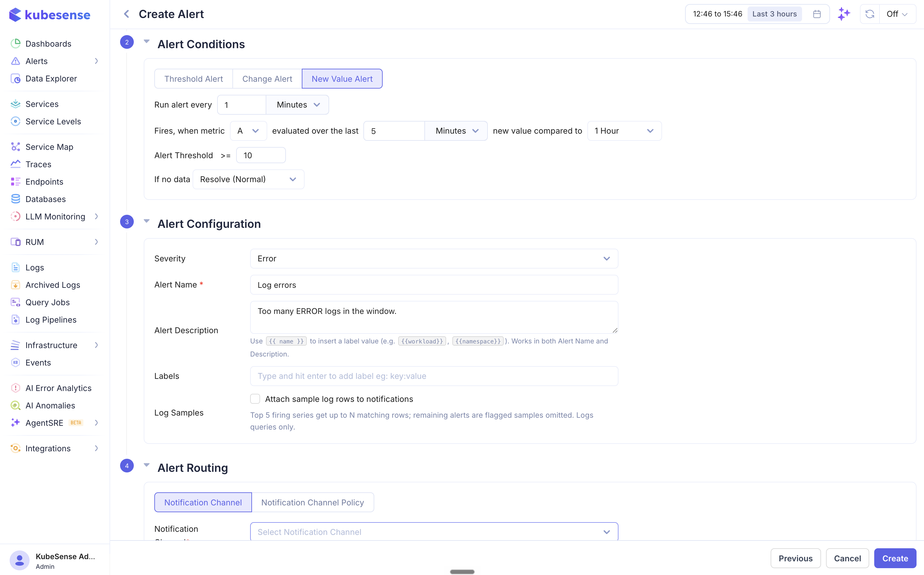Open the Databases icon in sidebar
Screen dimensions: 924x575
16,199
